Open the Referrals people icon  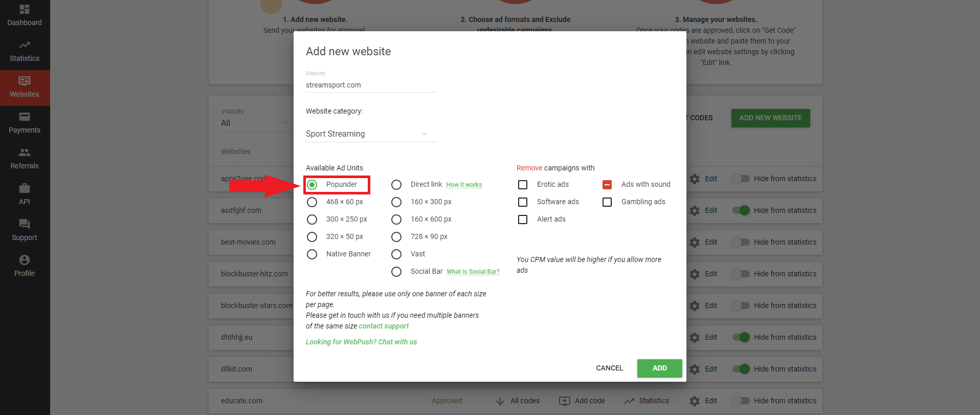[25, 152]
